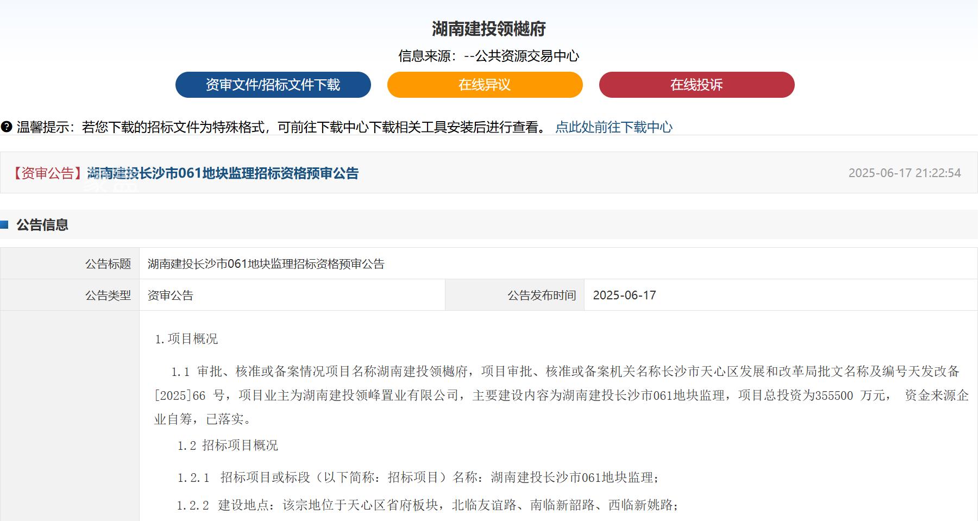980x521 pixels.
Task: Click the 公告标题 value cell text
Action: tap(266, 264)
